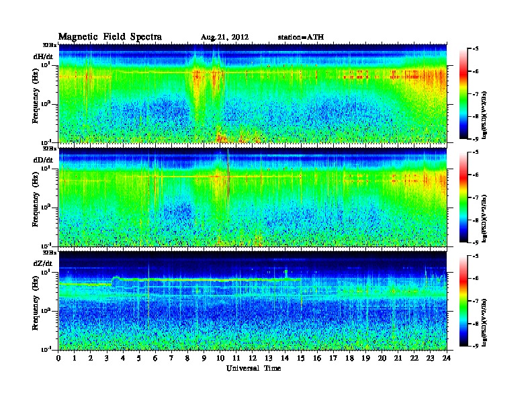Click the time axis tick label "0"
The width and height of the screenshot is (532, 411).
tap(58, 359)
